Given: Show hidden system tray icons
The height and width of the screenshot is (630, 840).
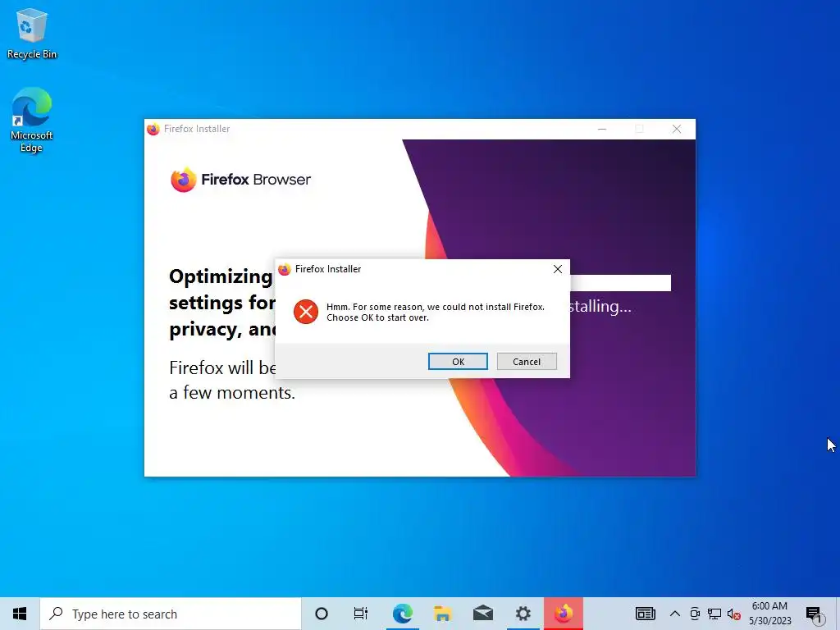Looking at the screenshot, I should click(675, 614).
